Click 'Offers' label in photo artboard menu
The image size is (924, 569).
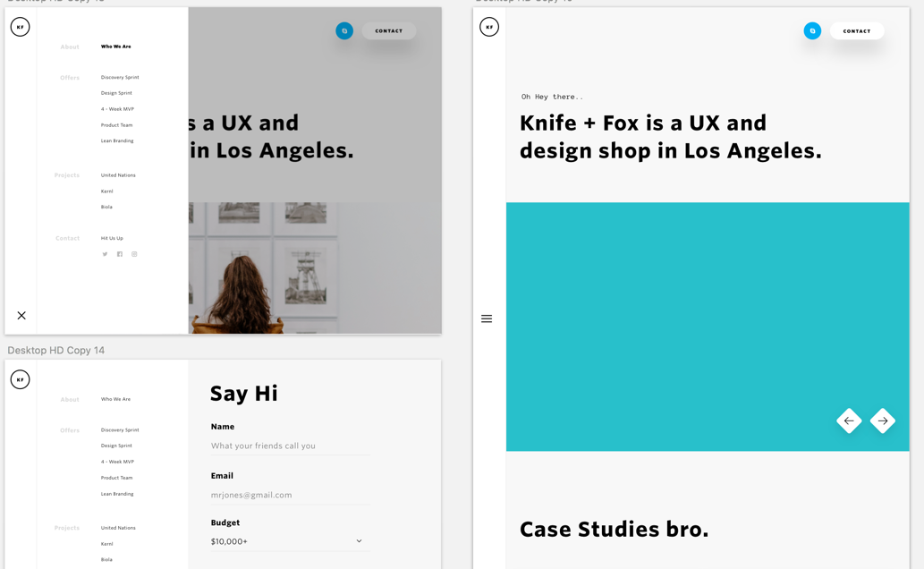coord(70,77)
